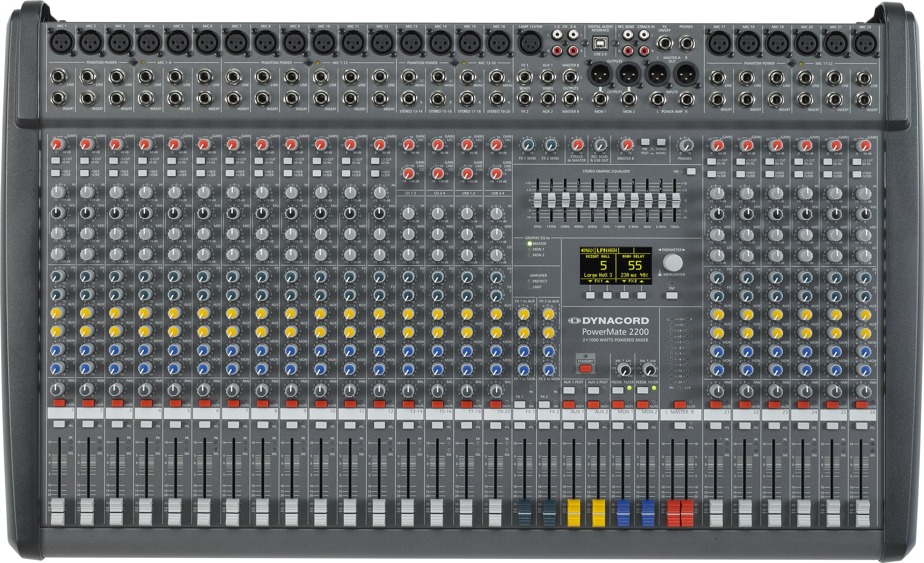Click the yellow FX 1 to AUX knob
924x563 pixels.
(524, 314)
